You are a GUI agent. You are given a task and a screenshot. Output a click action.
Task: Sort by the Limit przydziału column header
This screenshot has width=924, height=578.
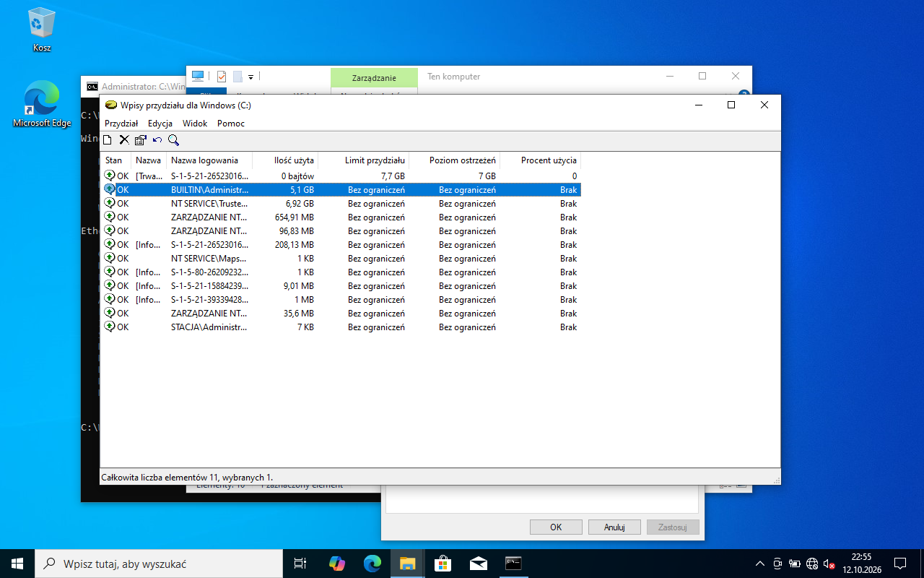tap(364, 160)
